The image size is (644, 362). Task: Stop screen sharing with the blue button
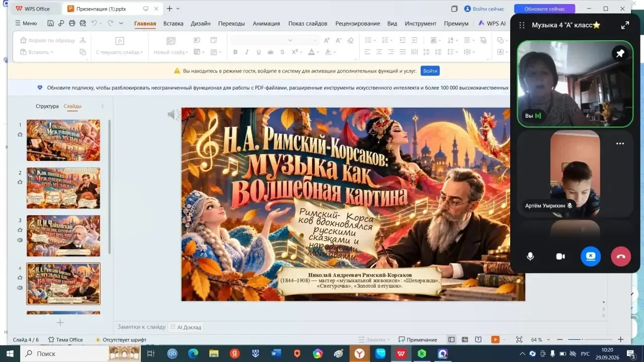click(x=591, y=256)
